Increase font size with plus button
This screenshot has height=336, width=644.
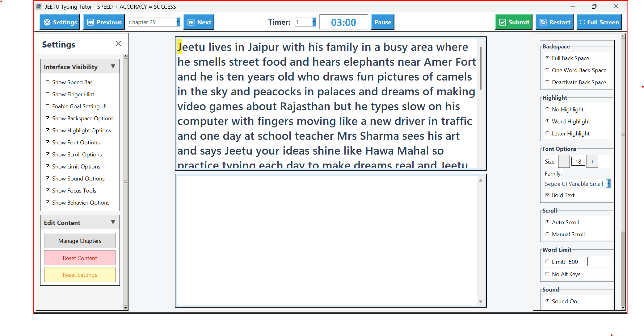pos(592,162)
